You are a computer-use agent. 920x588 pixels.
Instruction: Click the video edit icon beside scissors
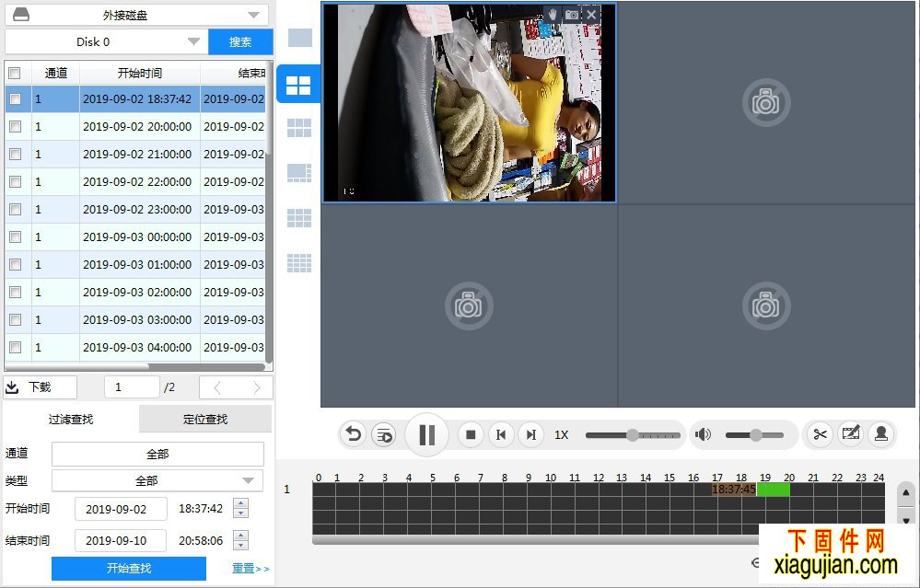click(851, 434)
